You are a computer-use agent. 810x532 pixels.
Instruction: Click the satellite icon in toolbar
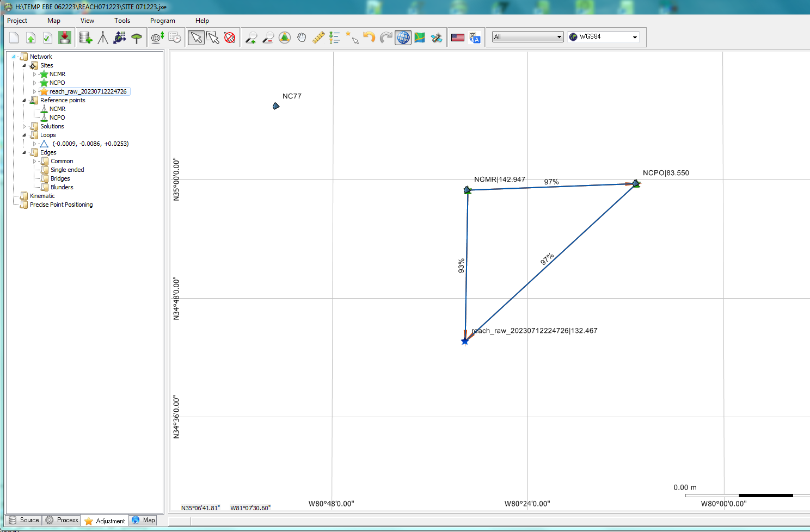pos(437,38)
